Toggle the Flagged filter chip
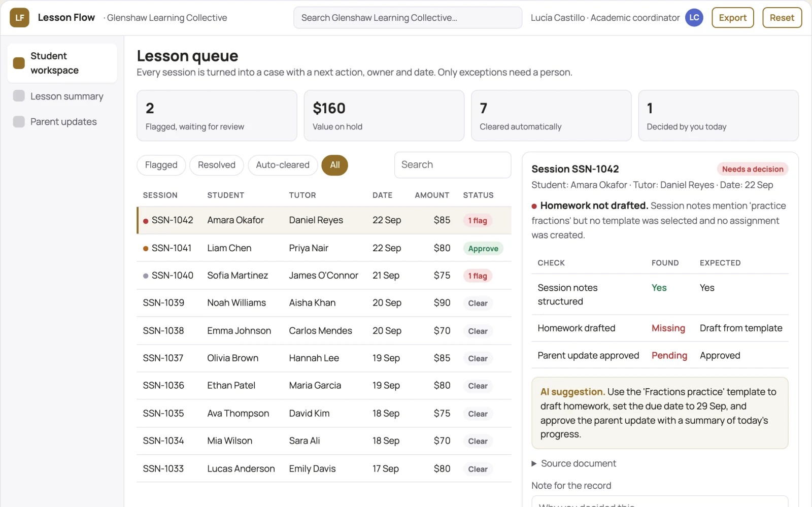The width and height of the screenshot is (812, 507). coord(161,165)
